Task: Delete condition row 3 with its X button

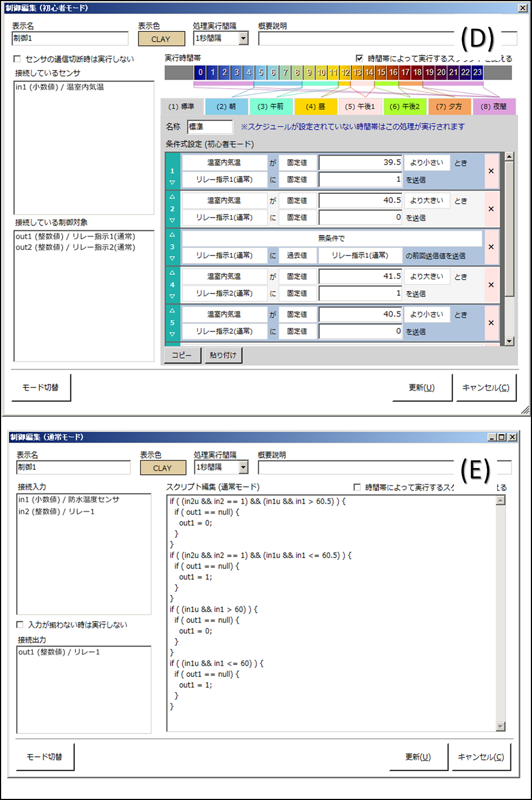Action: tap(491, 247)
